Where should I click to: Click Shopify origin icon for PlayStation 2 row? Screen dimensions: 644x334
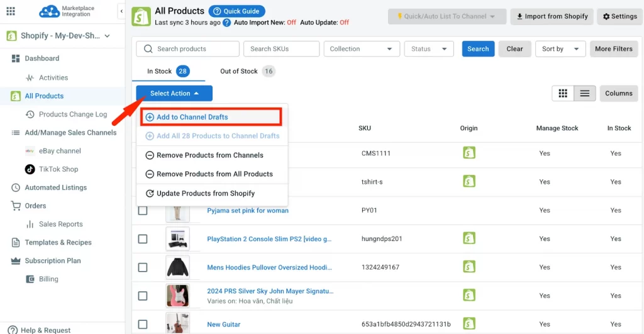pos(469,238)
